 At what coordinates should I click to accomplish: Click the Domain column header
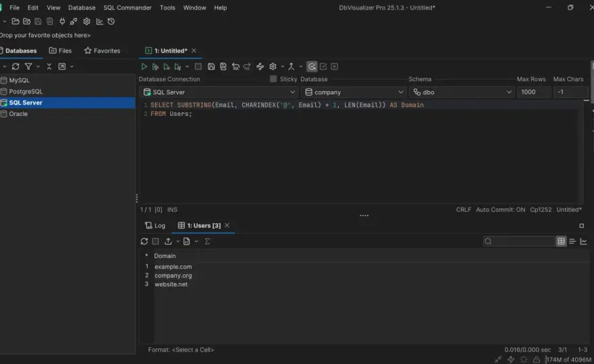tap(165, 256)
